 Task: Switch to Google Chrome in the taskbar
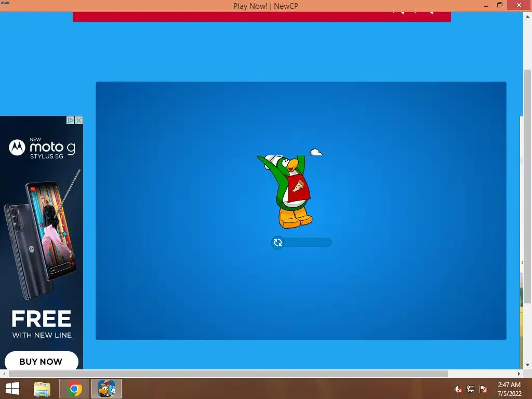click(x=74, y=389)
